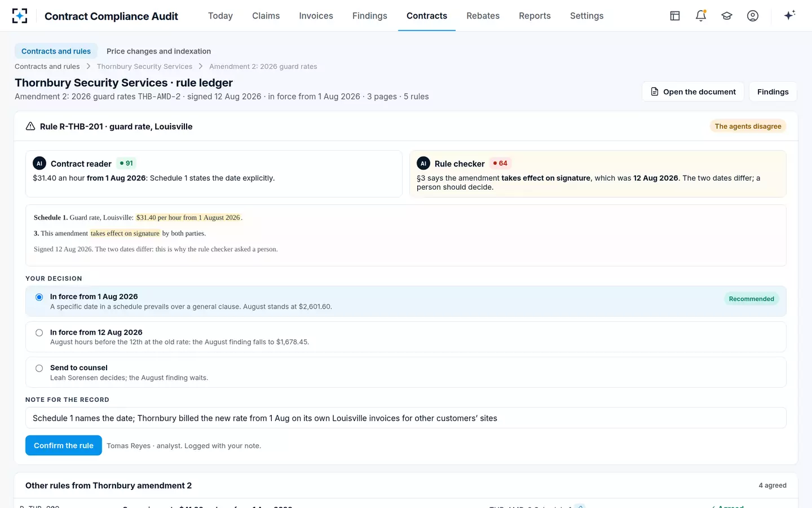The image size is (812, 508).
Task: Open the AI sparkle assistant icon
Action: (789, 15)
